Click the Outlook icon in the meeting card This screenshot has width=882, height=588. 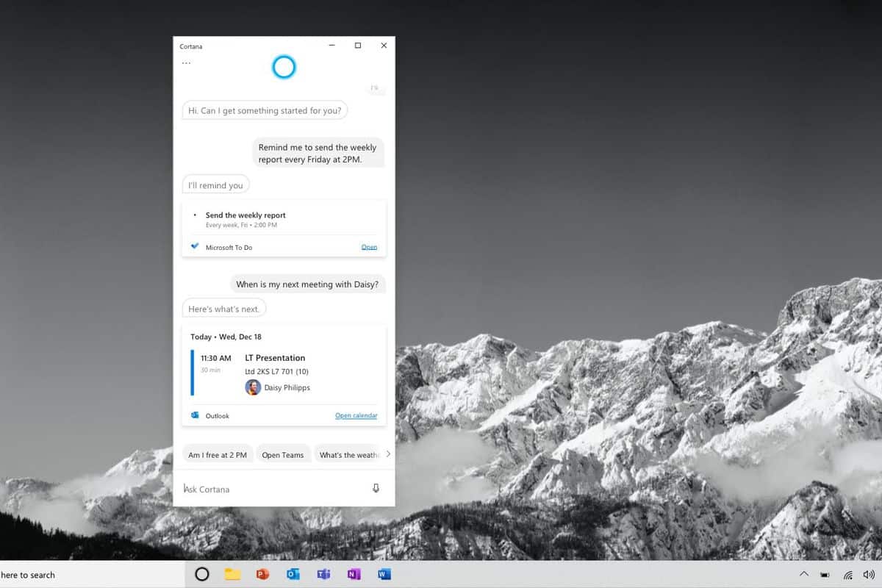pyautogui.click(x=193, y=415)
